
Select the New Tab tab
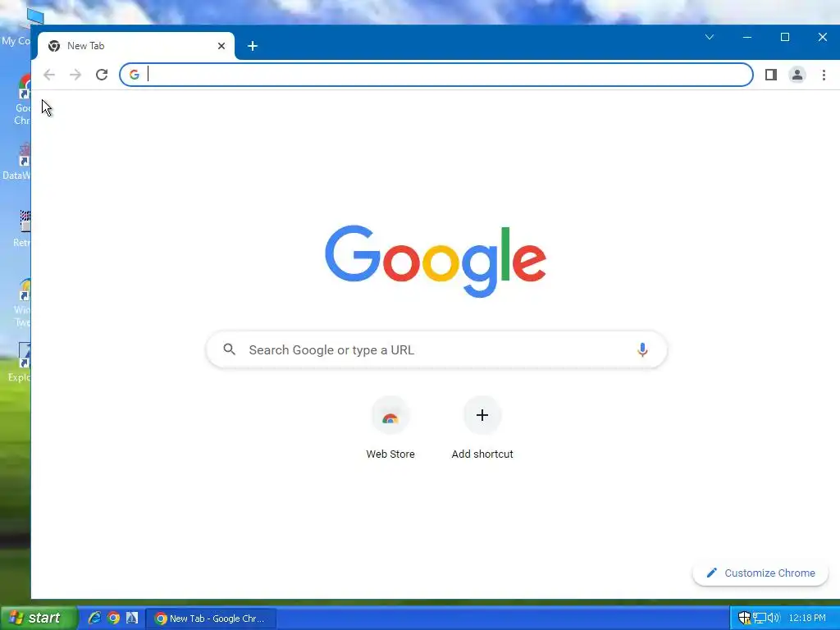pyautogui.click(x=136, y=46)
